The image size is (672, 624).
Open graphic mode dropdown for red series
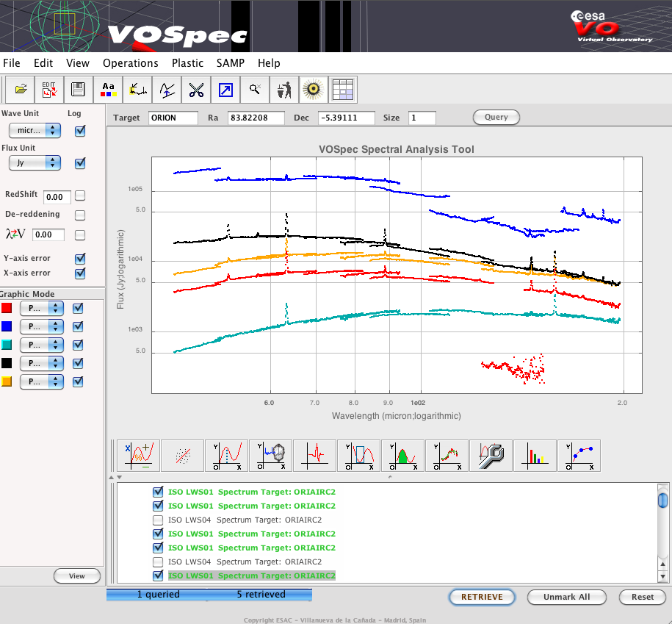click(x=42, y=308)
